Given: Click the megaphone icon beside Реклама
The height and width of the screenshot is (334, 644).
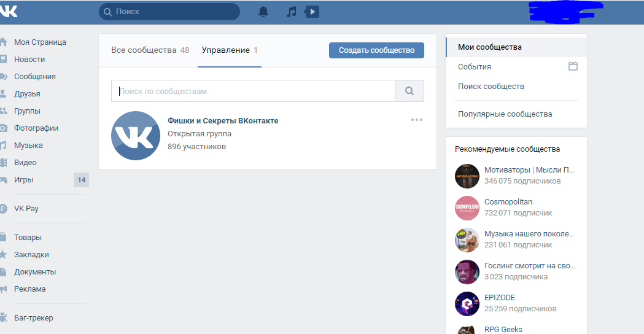Looking at the screenshot, I should (x=3, y=289).
